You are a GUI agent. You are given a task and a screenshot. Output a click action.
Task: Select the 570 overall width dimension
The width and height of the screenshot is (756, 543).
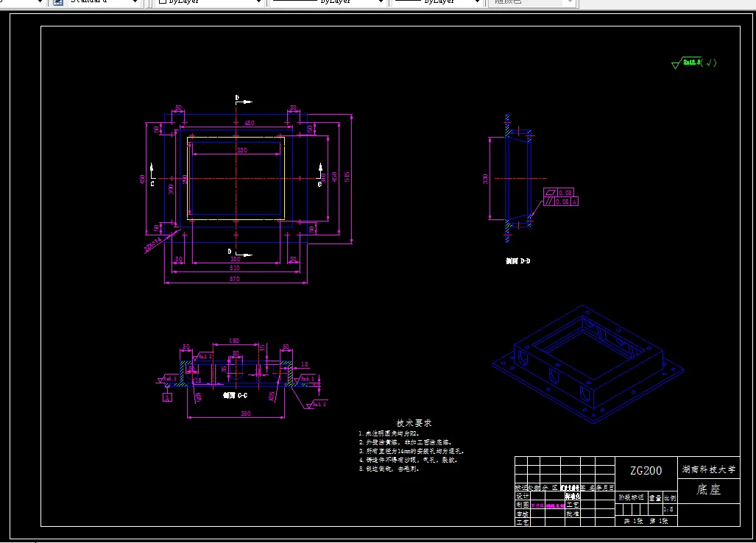pos(234,279)
